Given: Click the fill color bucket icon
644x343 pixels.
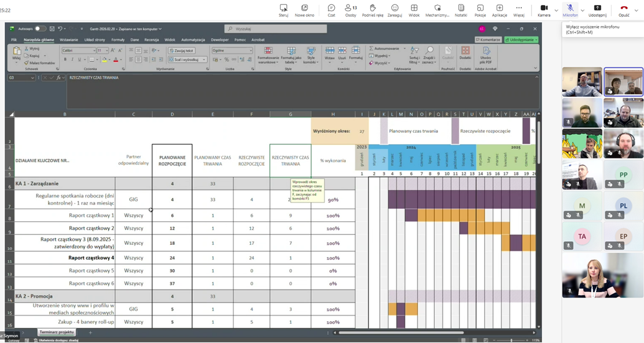Looking at the screenshot, I should click(105, 60).
